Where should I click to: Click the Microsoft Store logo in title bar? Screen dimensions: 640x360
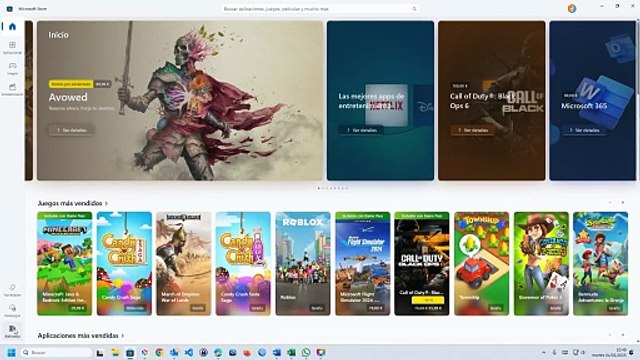[9, 9]
